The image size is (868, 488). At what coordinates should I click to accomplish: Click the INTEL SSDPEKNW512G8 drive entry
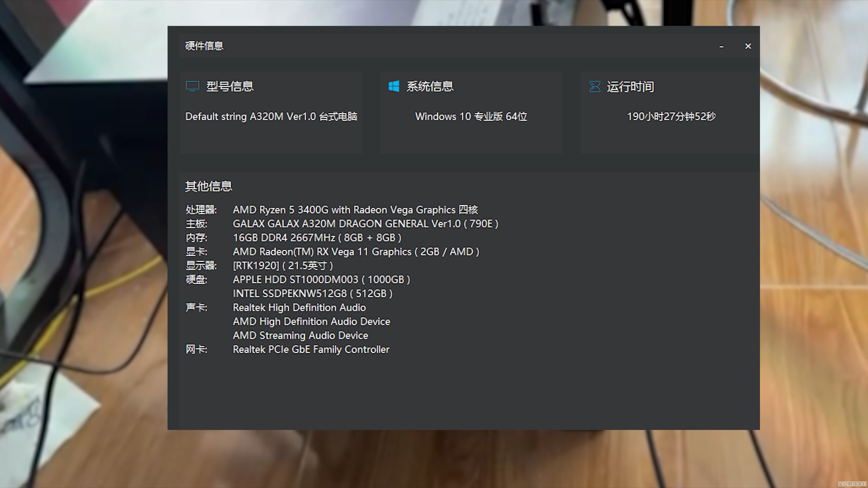[x=312, y=294]
